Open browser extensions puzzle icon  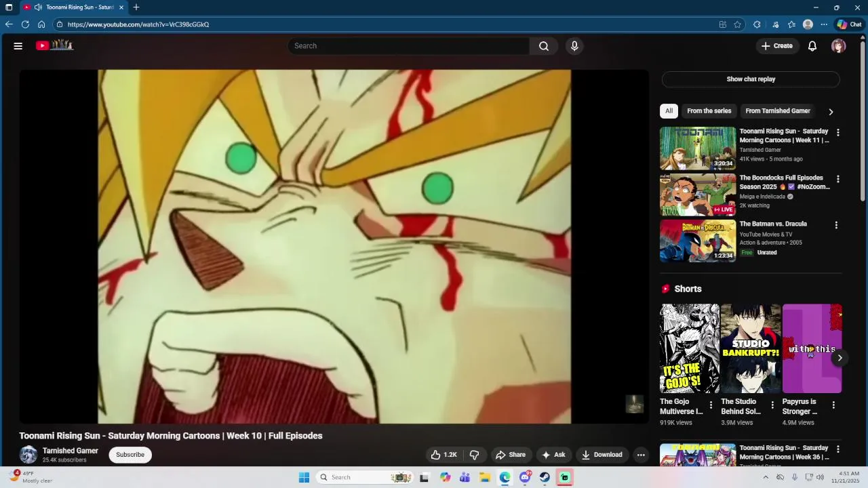(x=757, y=24)
